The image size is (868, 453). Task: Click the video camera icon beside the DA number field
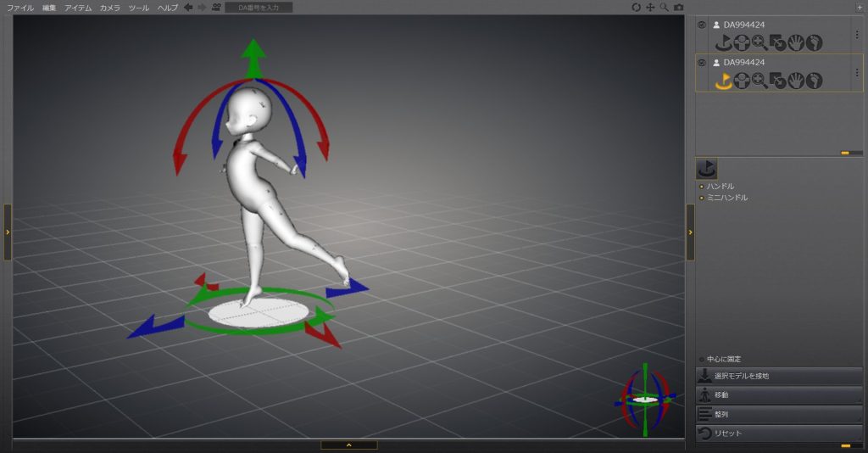click(216, 8)
